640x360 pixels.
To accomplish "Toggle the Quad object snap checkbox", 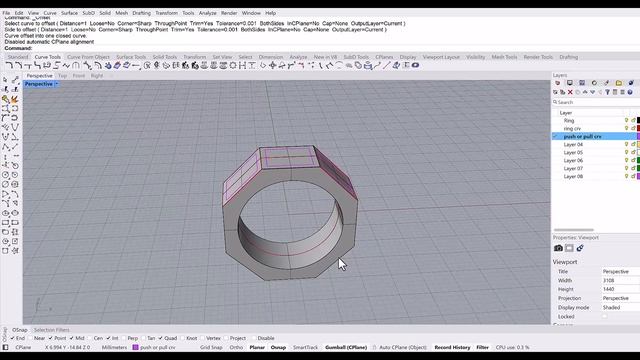I will pyautogui.click(x=160, y=338).
